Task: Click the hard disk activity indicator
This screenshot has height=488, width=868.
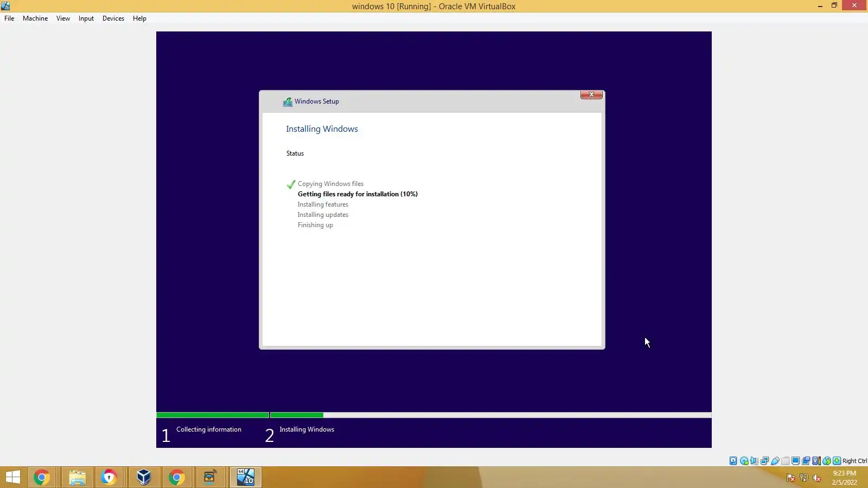Action: pos(733,461)
